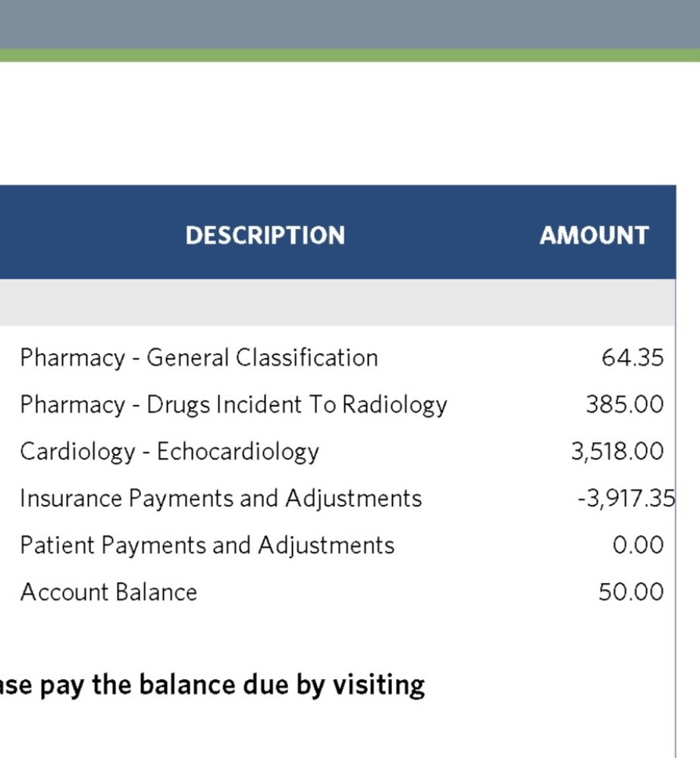Screen dimensions: 700x758
Task: Click the 3,518.00 echocardiology amount
Action: (x=617, y=452)
